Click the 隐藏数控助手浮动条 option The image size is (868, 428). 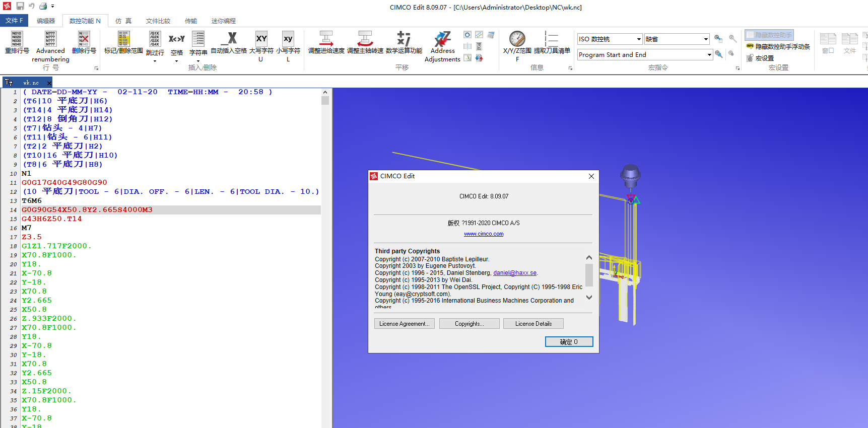coord(778,46)
